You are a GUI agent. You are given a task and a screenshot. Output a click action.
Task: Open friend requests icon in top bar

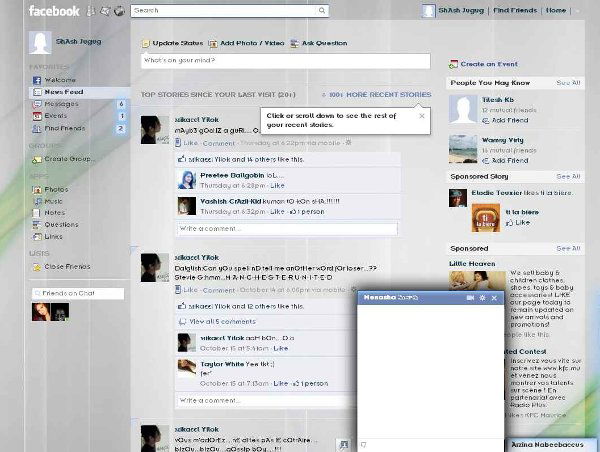[x=91, y=11]
